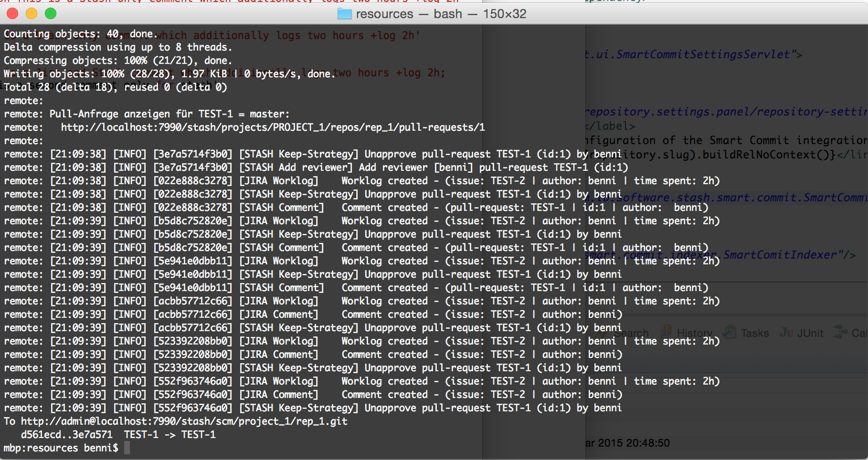Minimize the terminal using the yellow button
Screen dimensions: 868x460
point(32,13)
